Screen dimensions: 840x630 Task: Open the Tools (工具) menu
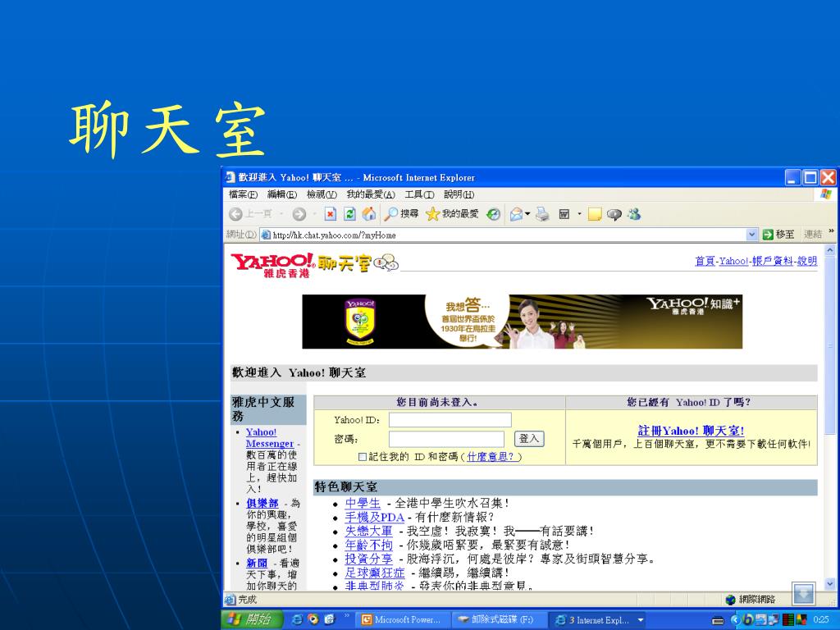point(419,194)
